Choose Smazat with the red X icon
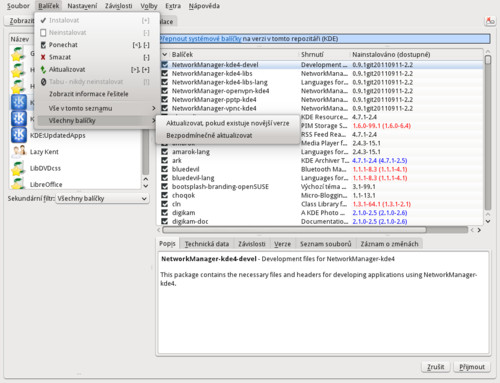The width and height of the screenshot is (500, 383). click(x=97, y=57)
